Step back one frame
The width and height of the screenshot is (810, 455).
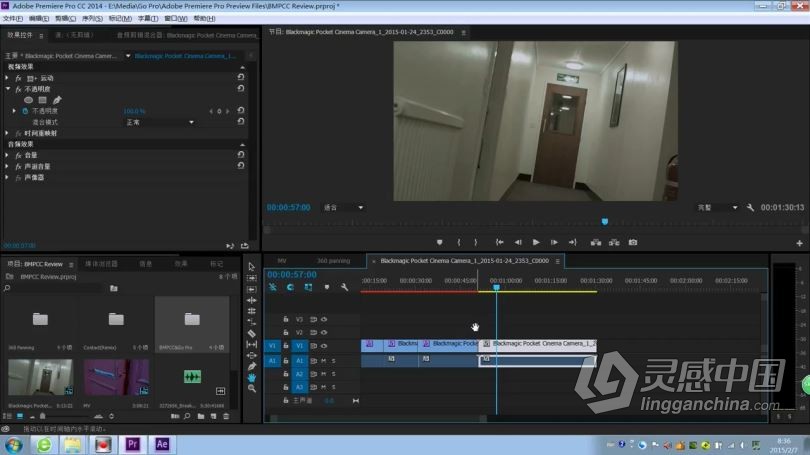point(518,242)
